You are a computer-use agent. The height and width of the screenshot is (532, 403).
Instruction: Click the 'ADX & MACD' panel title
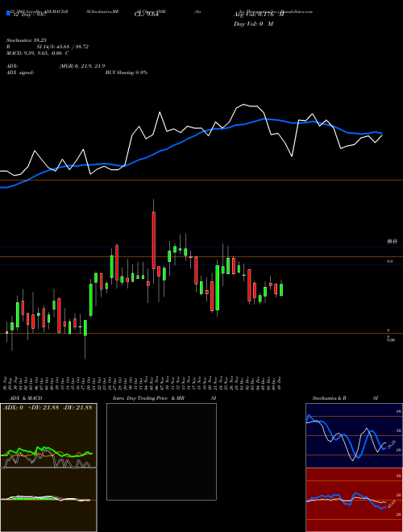[x=26, y=398]
